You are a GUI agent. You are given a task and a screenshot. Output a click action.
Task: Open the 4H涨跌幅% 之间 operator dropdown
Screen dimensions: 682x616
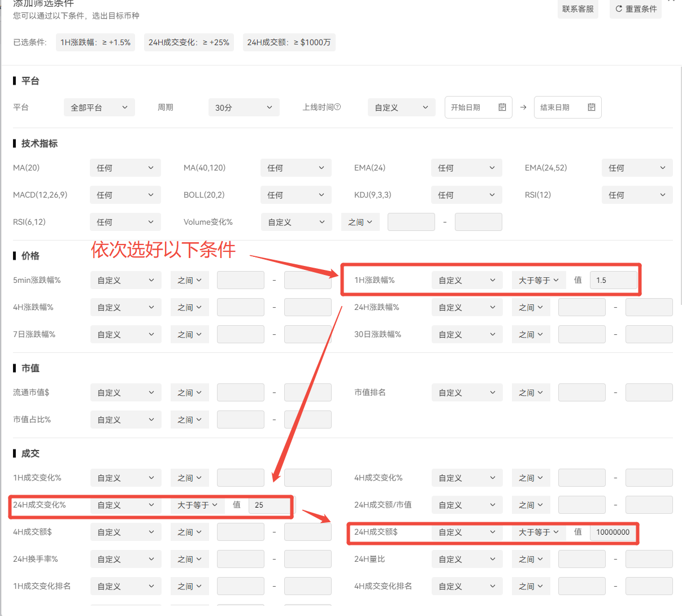(x=190, y=307)
